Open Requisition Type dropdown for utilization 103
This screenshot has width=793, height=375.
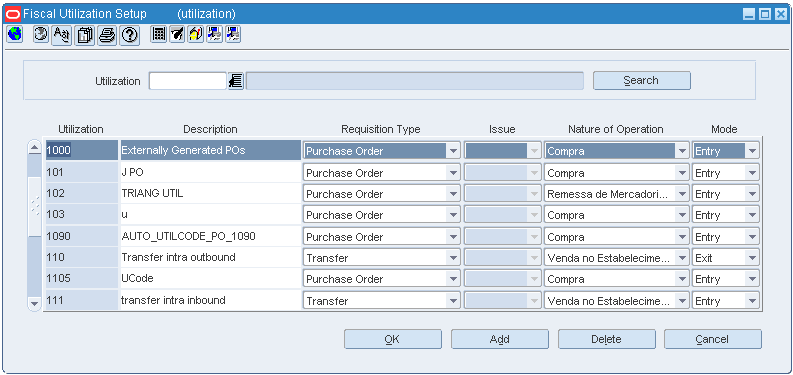[453, 215]
